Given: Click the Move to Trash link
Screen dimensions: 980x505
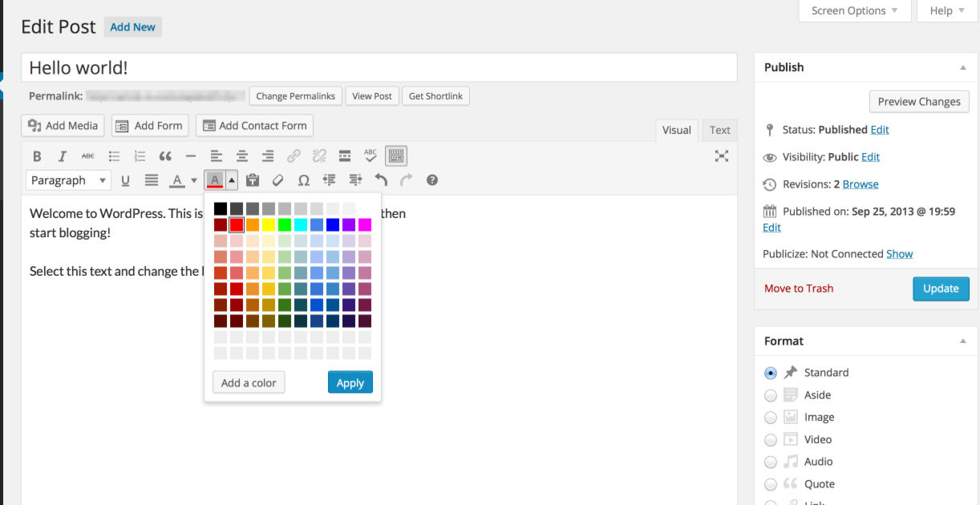Looking at the screenshot, I should tap(799, 289).
